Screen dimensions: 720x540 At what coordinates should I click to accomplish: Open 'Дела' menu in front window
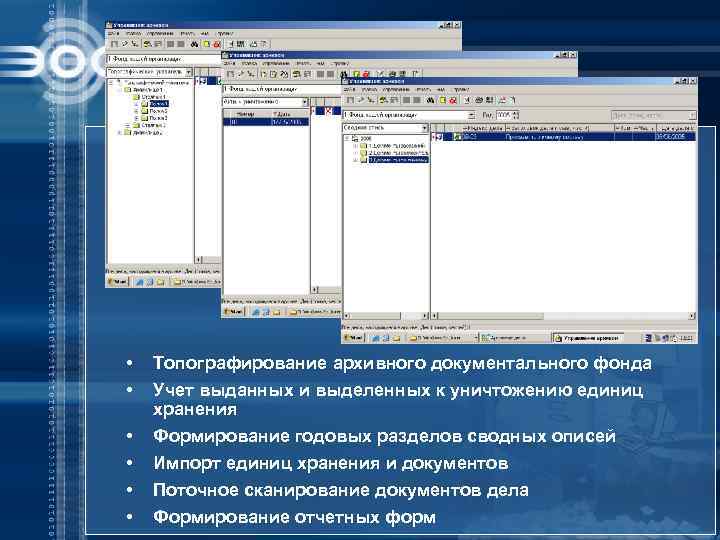[x=349, y=90]
